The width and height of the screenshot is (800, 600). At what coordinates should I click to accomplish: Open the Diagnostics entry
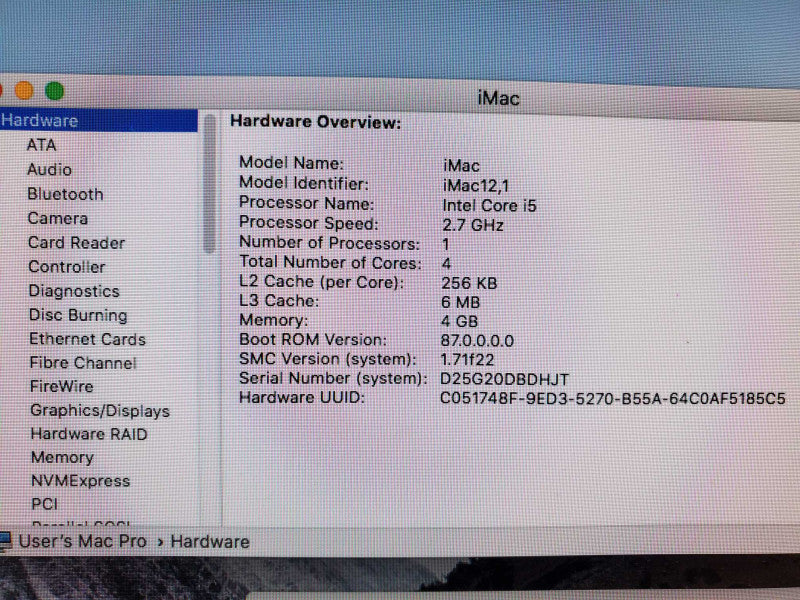tap(74, 291)
